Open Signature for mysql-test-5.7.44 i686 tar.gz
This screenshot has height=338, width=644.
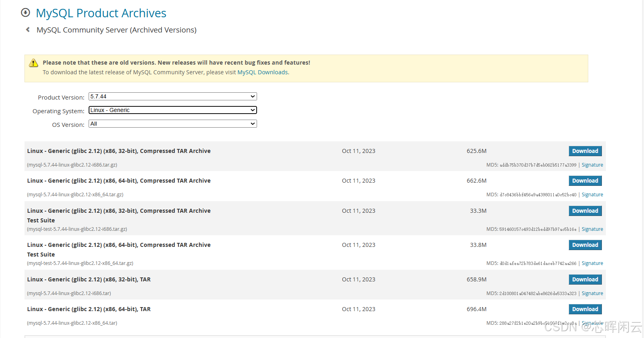[x=592, y=229]
